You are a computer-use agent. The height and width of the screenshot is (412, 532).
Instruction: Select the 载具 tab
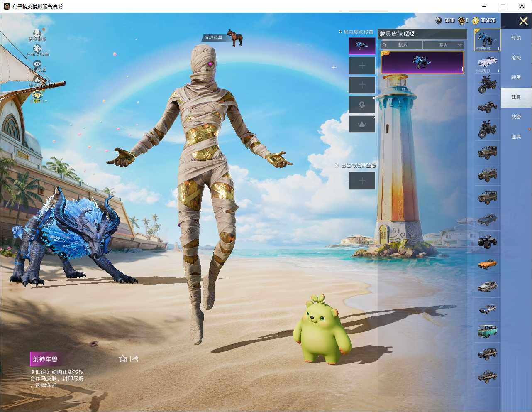click(x=516, y=97)
